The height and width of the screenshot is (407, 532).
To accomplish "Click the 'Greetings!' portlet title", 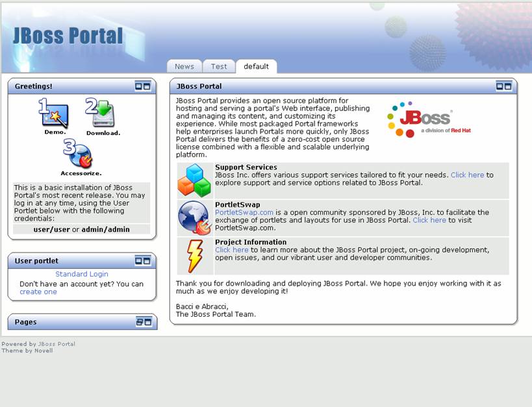I will tap(34, 86).
